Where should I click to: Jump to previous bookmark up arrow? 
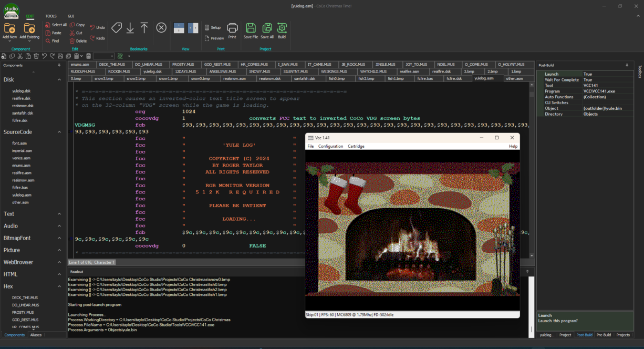tap(144, 28)
